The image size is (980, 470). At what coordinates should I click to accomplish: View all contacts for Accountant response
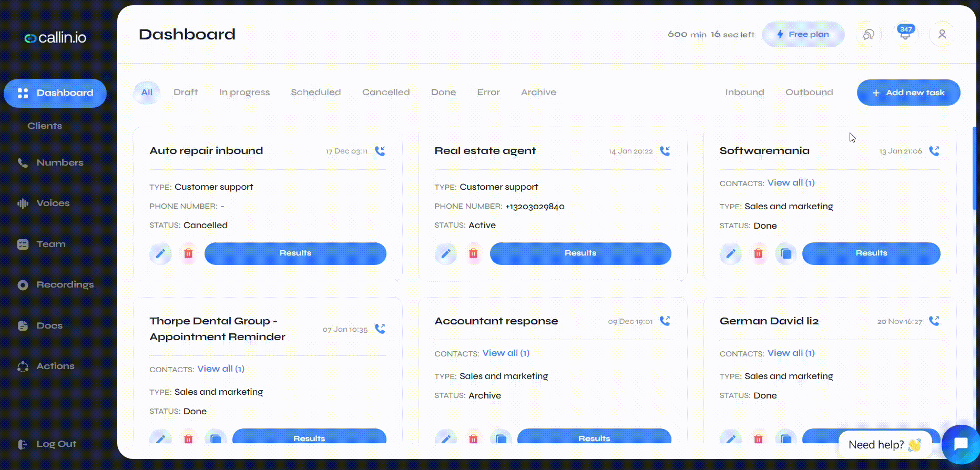pyautogui.click(x=506, y=353)
